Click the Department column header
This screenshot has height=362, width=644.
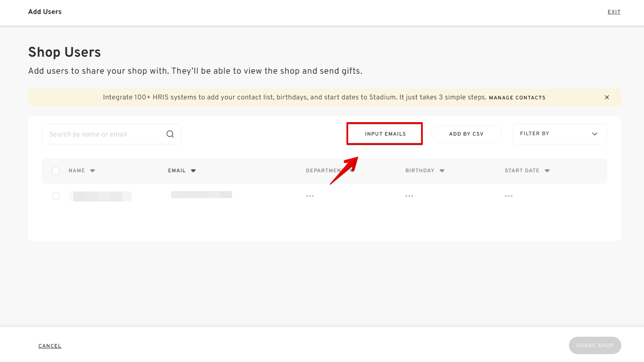[323, 171]
